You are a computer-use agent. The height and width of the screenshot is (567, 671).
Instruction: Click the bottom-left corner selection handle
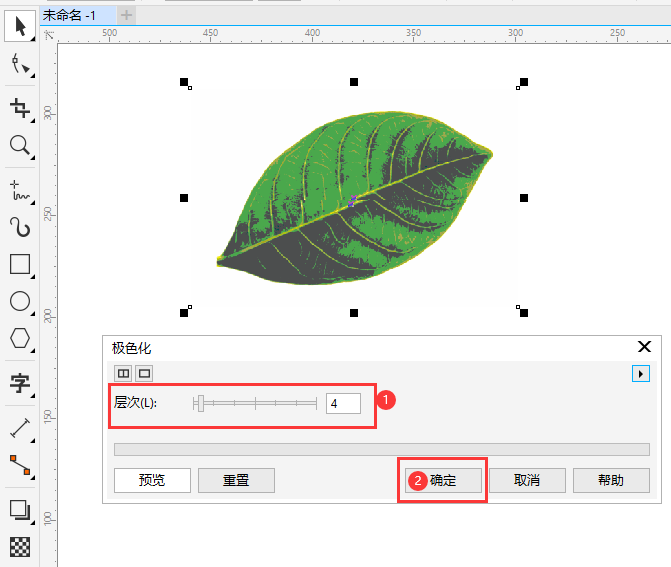tap(184, 313)
